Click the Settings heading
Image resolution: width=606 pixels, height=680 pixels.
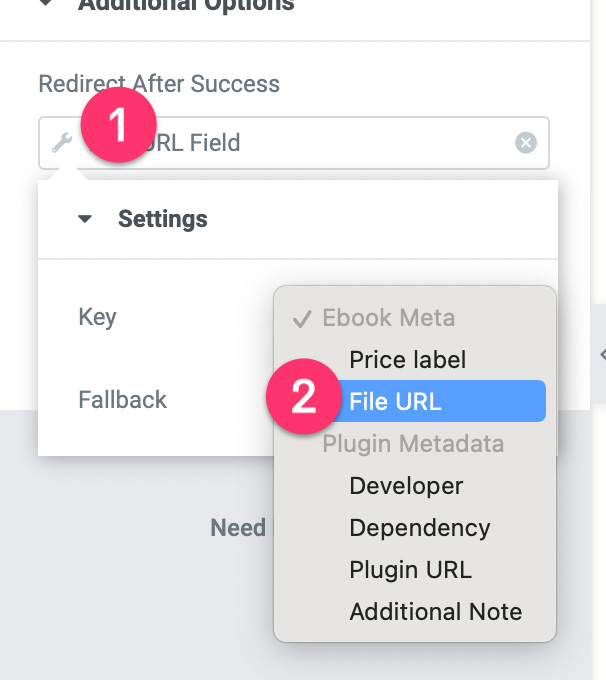(163, 219)
